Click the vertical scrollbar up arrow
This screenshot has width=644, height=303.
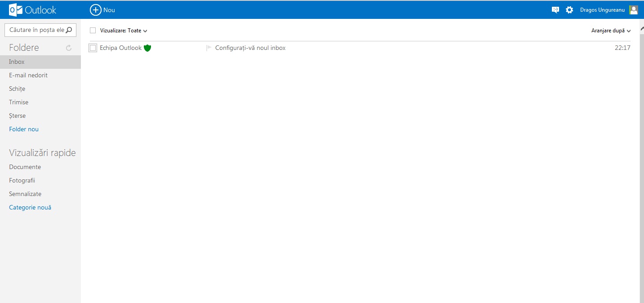tap(642, 28)
